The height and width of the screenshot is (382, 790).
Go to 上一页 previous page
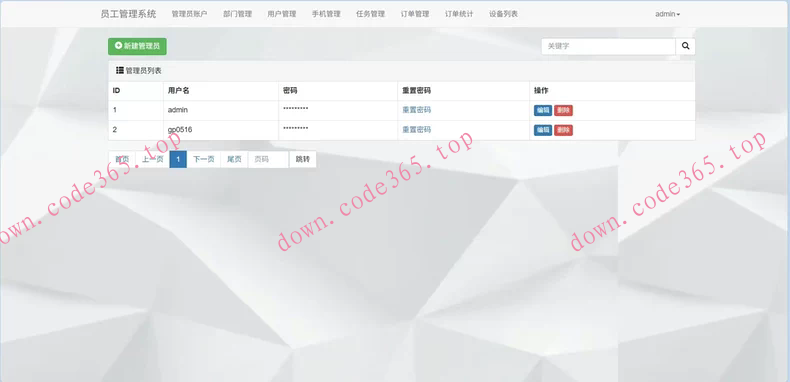(x=153, y=159)
